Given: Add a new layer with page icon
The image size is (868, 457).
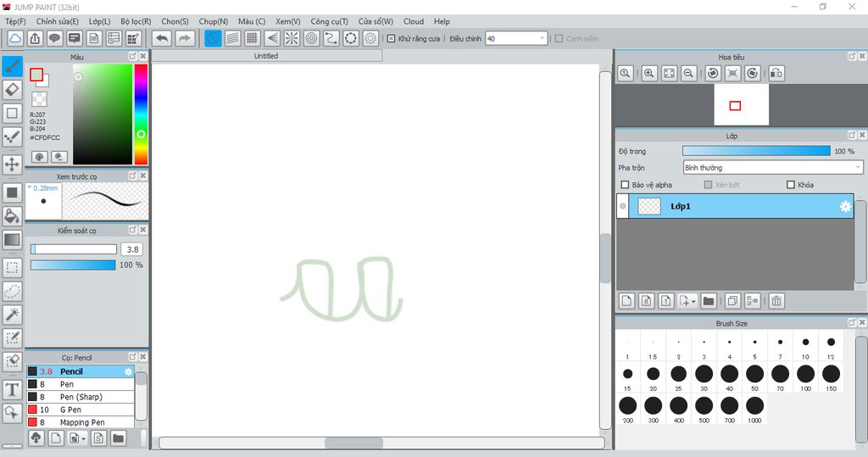Looking at the screenshot, I should click(x=626, y=301).
